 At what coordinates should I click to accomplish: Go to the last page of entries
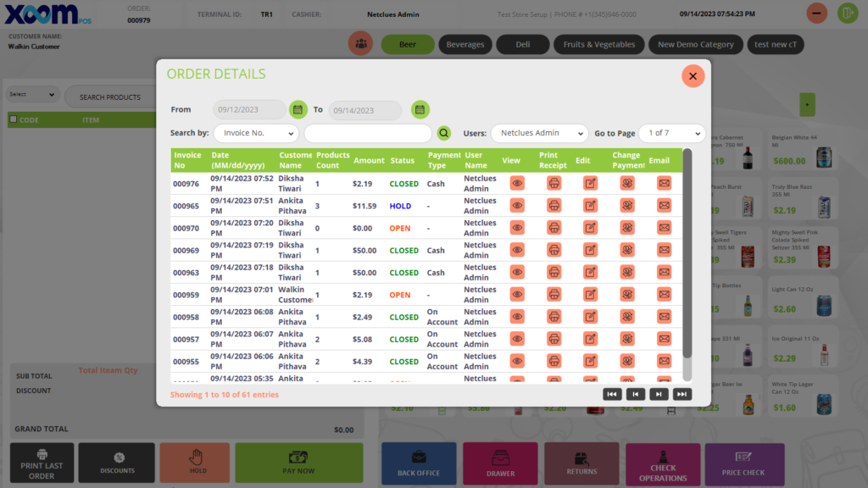click(682, 394)
